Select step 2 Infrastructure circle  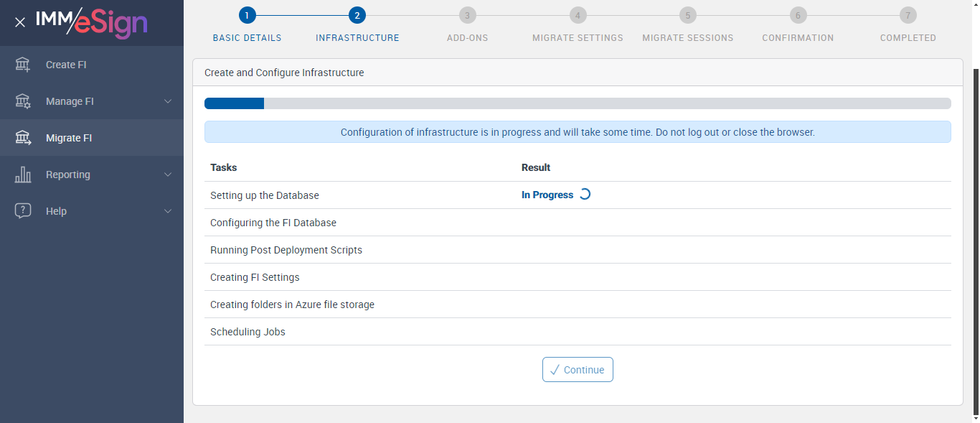(x=357, y=16)
